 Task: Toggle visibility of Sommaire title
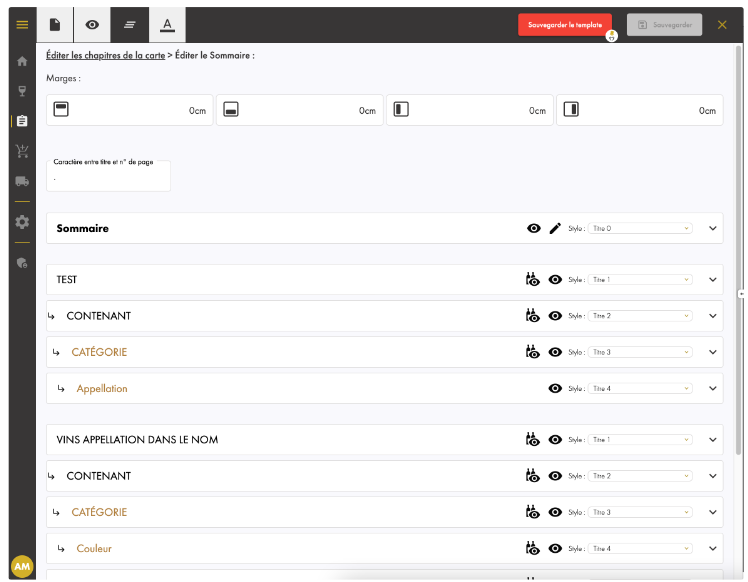[534, 229]
